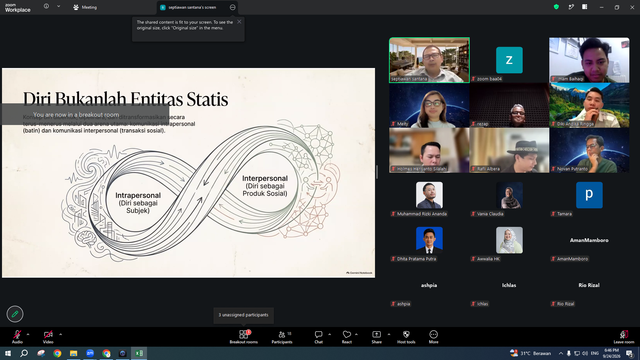Expand the Share options arrow

[389, 334]
